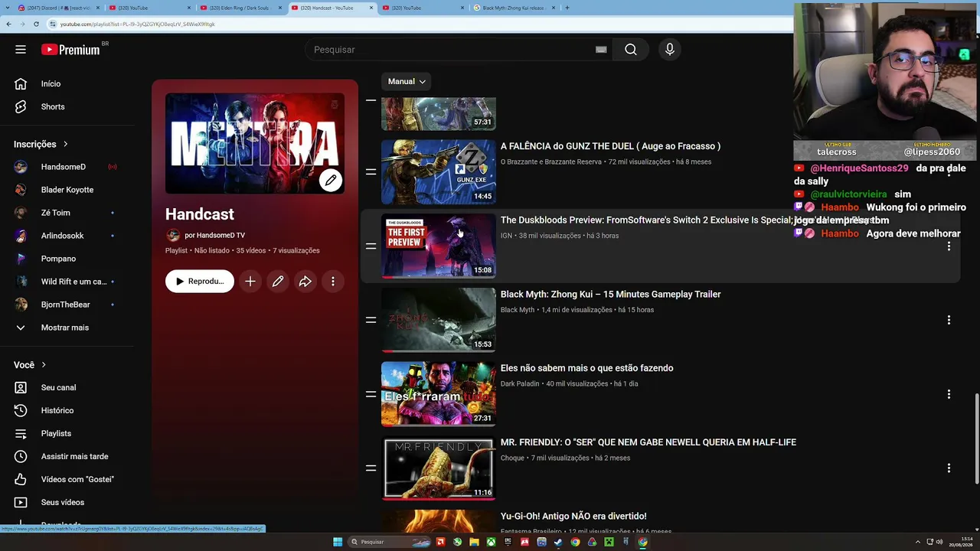Viewport: 980px width, 551px height.
Task: Open options for Black Myth: Zhong Kui video
Action: coord(949,320)
